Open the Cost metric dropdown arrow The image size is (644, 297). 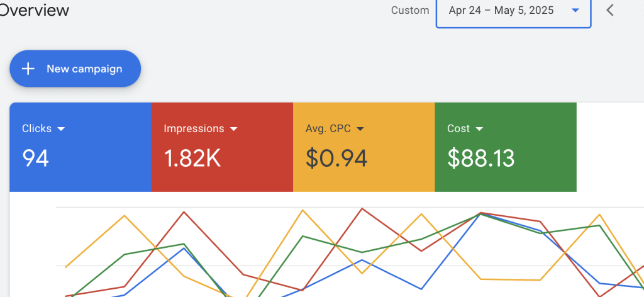click(479, 129)
